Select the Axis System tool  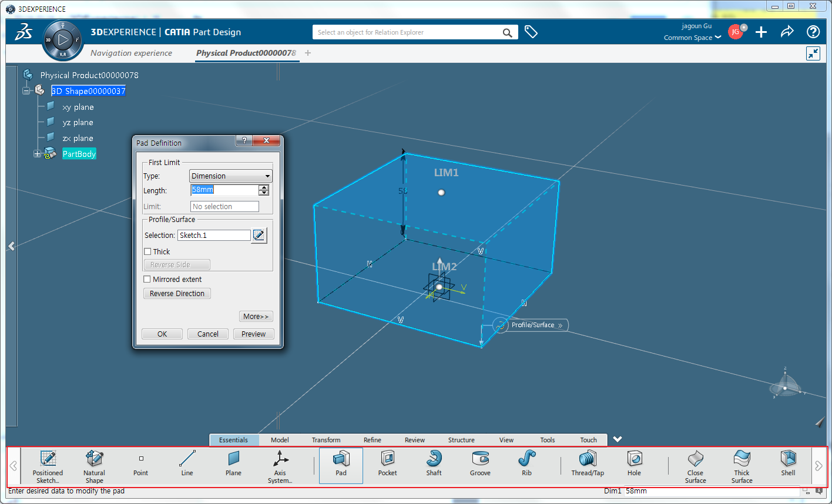(x=280, y=466)
